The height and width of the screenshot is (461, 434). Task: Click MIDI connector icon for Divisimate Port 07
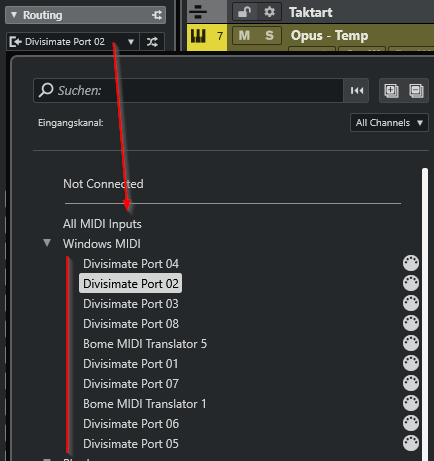pos(411,383)
